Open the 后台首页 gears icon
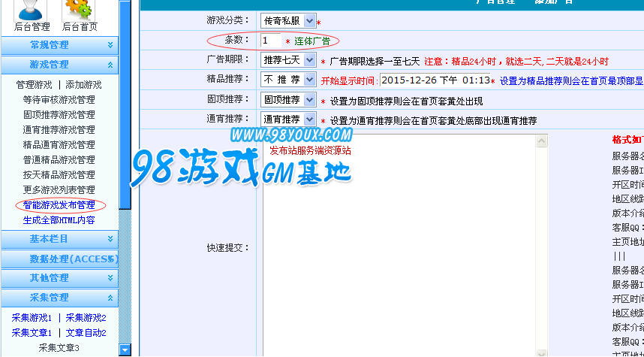This screenshot has width=644, height=357. click(x=79, y=11)
